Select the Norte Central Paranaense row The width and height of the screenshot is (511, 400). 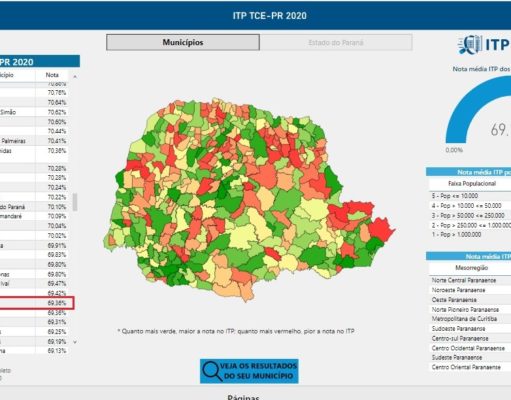470,280
